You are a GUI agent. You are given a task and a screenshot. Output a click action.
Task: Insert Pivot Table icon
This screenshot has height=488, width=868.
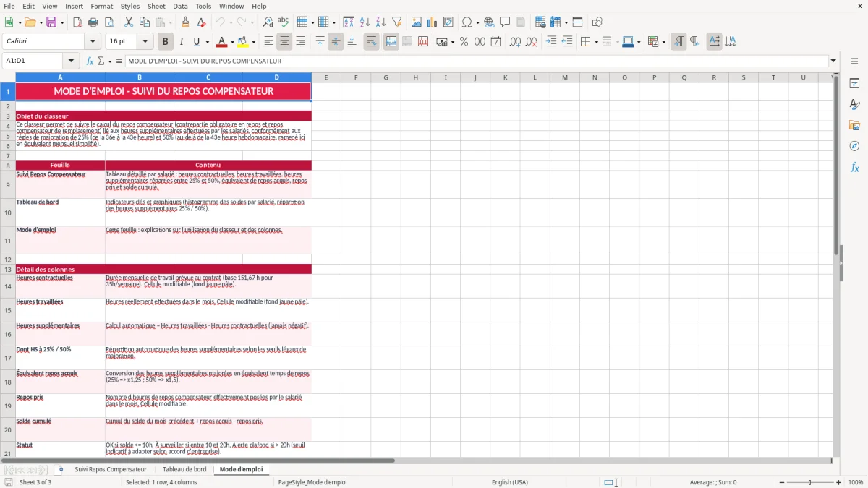448,22
